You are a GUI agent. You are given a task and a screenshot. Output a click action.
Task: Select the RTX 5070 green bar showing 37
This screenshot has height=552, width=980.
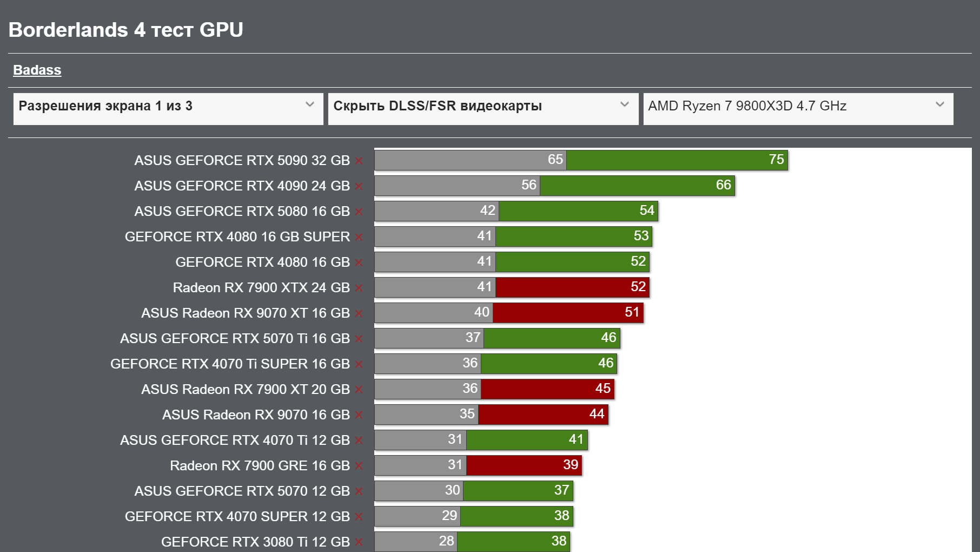click(518, 491)
